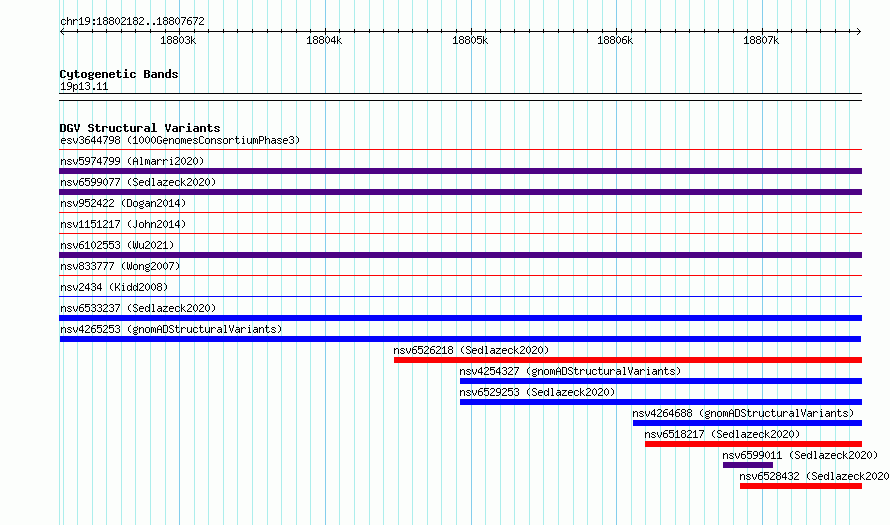
Task: Click the purple bar under nsv6102553
Action: pyautogui.click(x=460, y=255)
